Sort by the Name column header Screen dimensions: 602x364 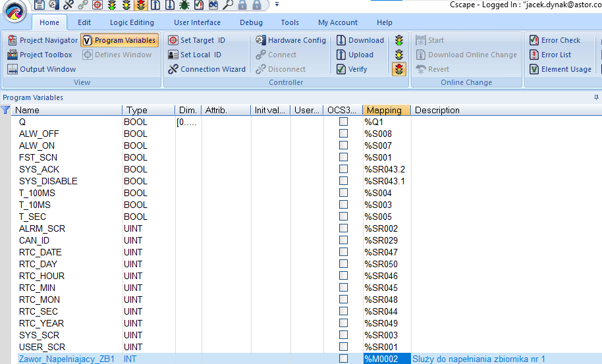(67, 110)
